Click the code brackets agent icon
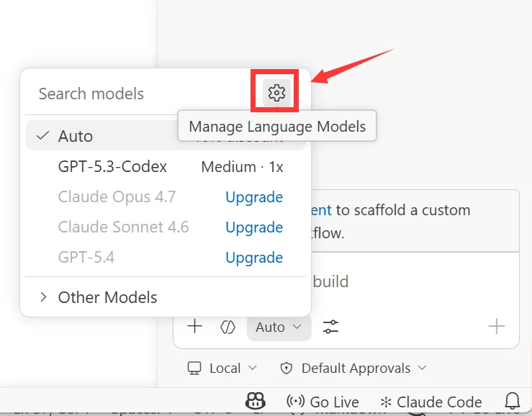The width and height of the screenshot is (532, 416). click(227, 327)
